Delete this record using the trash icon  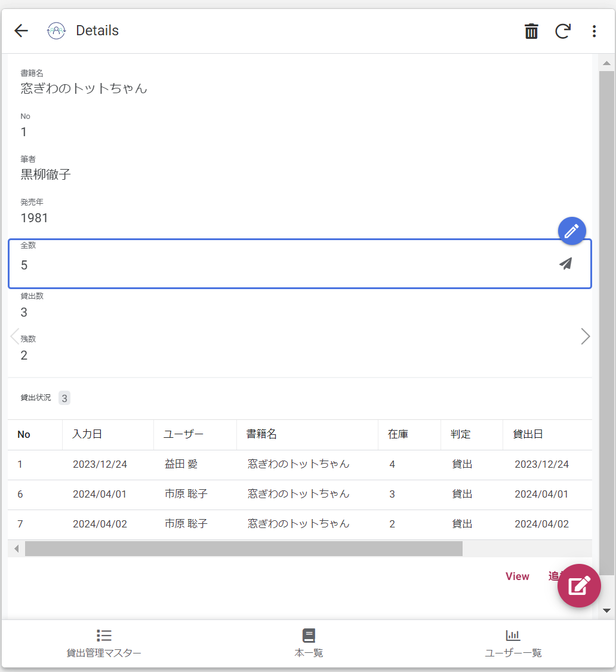[x=531, y=30]
